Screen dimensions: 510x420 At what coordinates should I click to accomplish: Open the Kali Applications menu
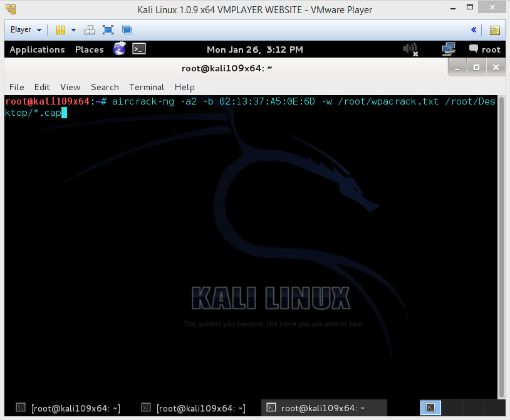37,49
